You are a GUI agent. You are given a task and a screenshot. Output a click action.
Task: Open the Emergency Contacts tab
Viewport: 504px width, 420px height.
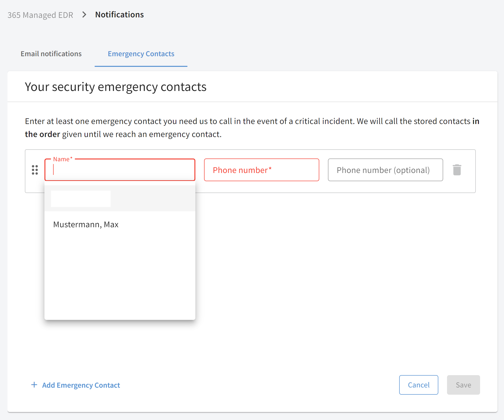click(141, 54)
